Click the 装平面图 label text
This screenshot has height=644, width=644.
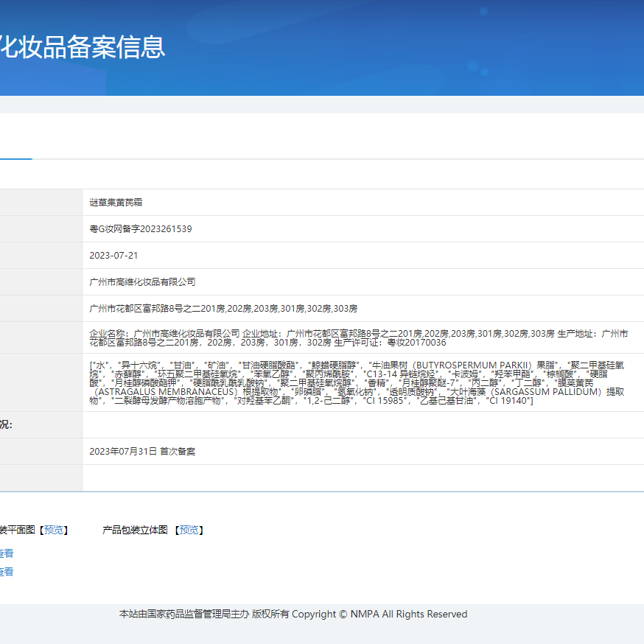point(18,530)
